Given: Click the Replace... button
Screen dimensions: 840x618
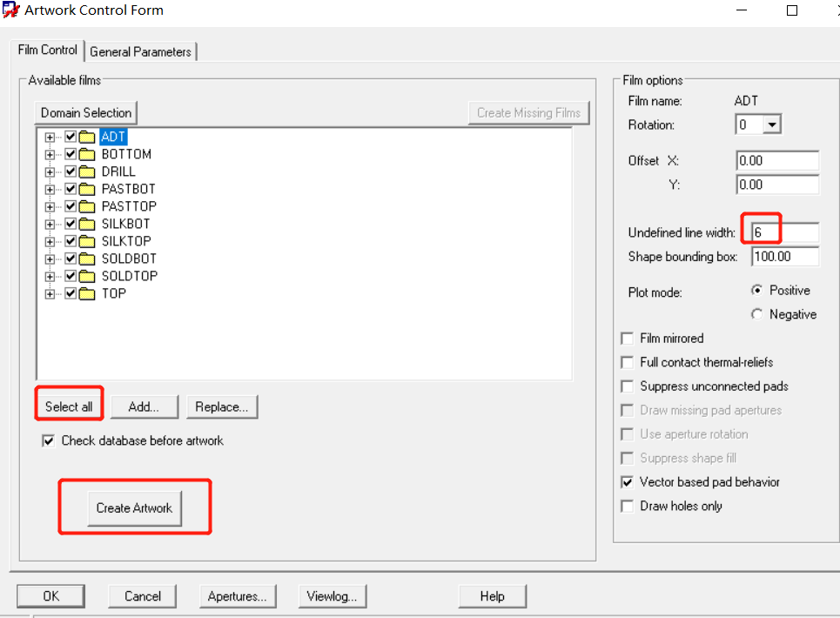Looking at the screenshot, I should (x=222, y=407).
